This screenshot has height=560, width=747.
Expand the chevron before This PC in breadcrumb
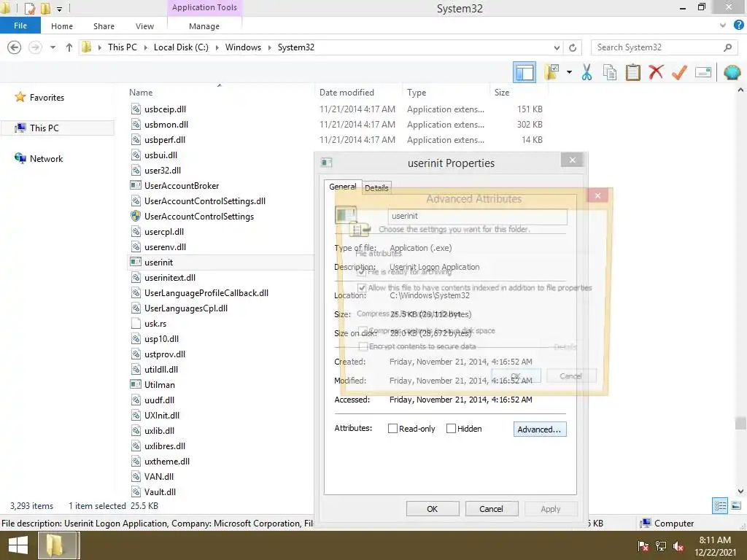pos(99,47)
